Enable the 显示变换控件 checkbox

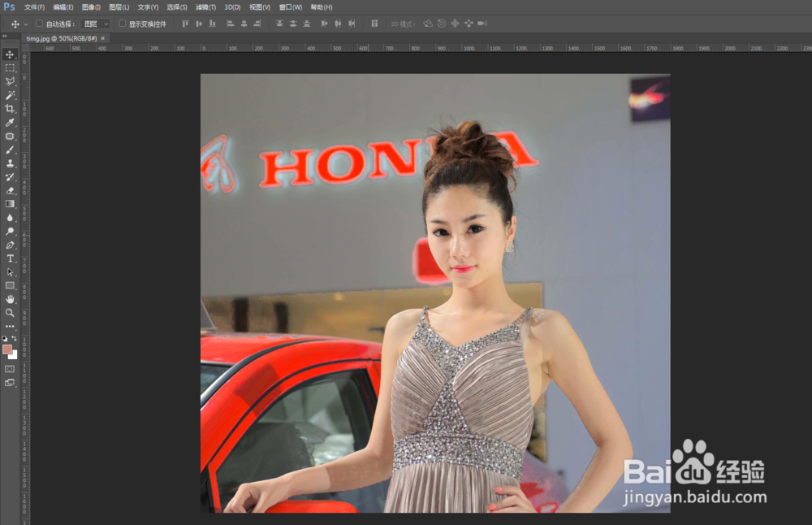[x=123, y=24]
